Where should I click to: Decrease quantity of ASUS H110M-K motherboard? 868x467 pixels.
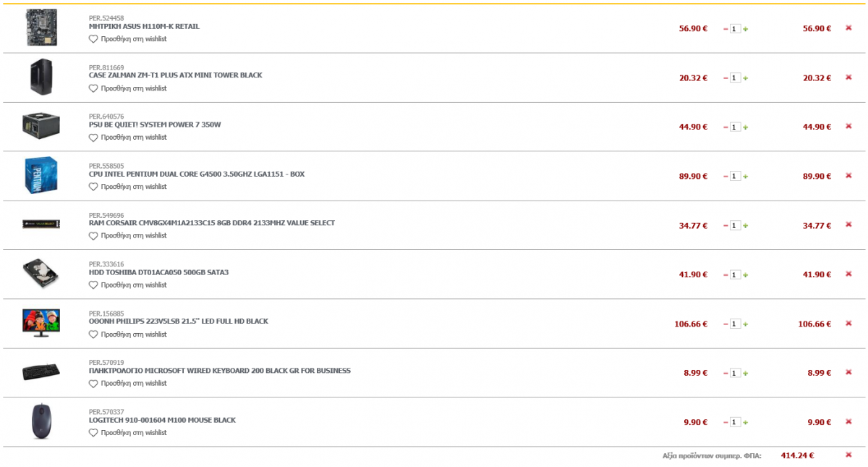click(726, 29)
